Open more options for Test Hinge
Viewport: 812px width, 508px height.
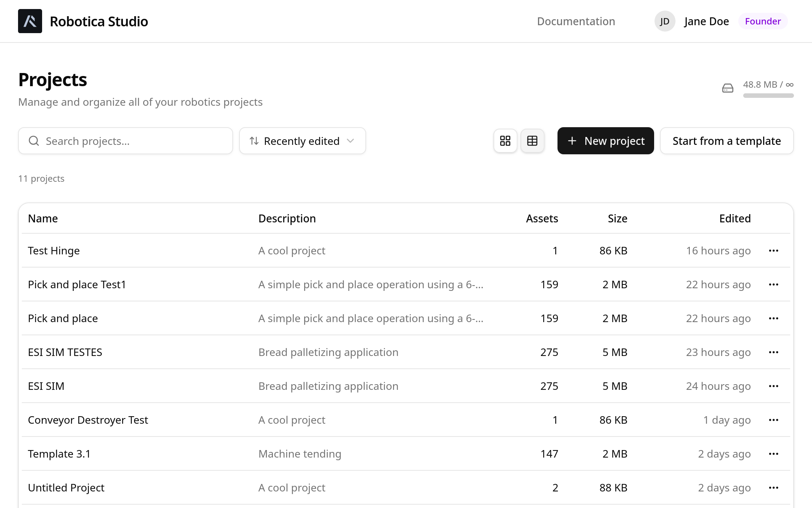pyautogui.click(x=773, y=251)
